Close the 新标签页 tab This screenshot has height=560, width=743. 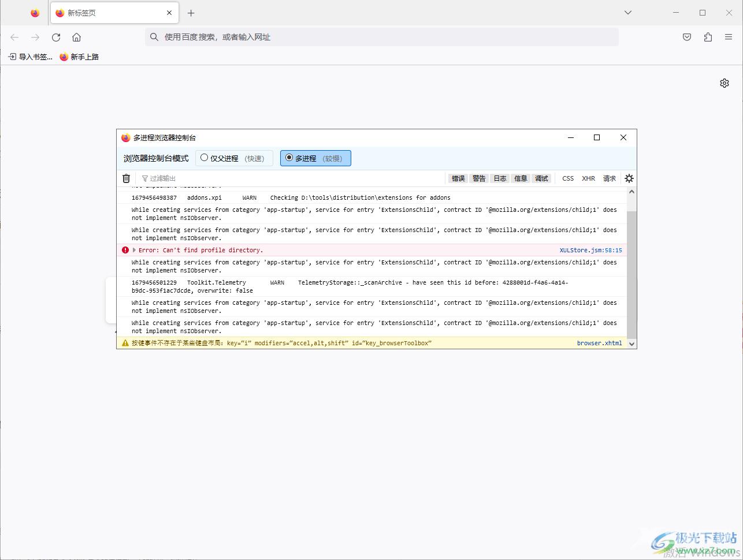pos(169,13)
